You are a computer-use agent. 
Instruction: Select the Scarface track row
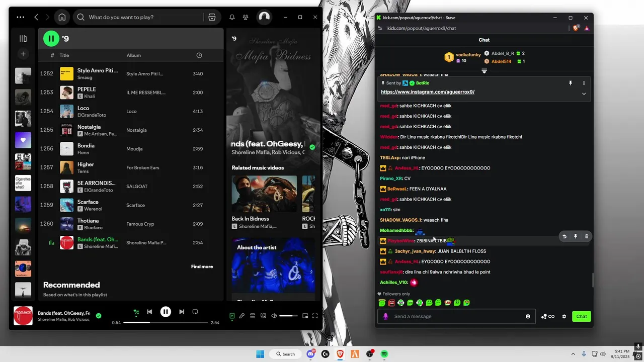(x=131, y=205)
